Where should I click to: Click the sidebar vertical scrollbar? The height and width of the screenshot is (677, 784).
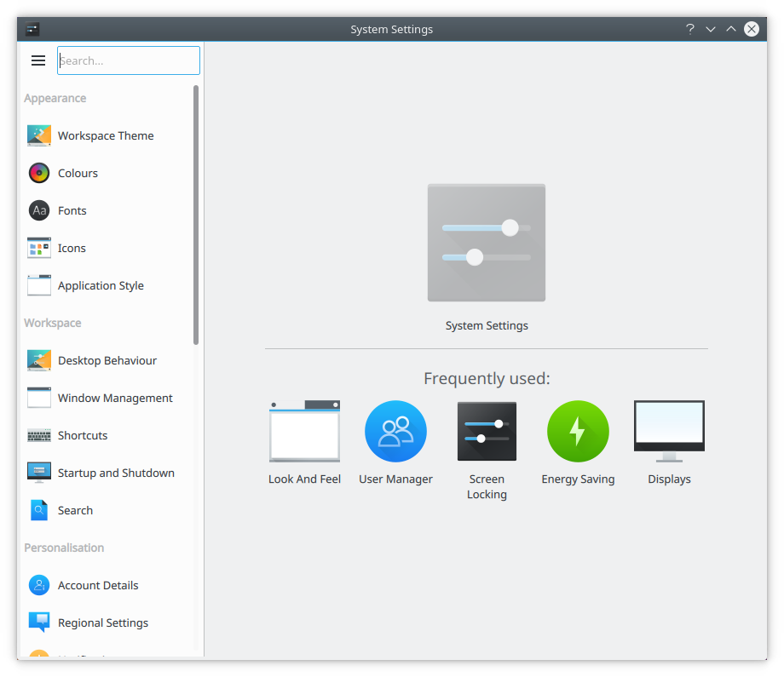pos(196,213)
